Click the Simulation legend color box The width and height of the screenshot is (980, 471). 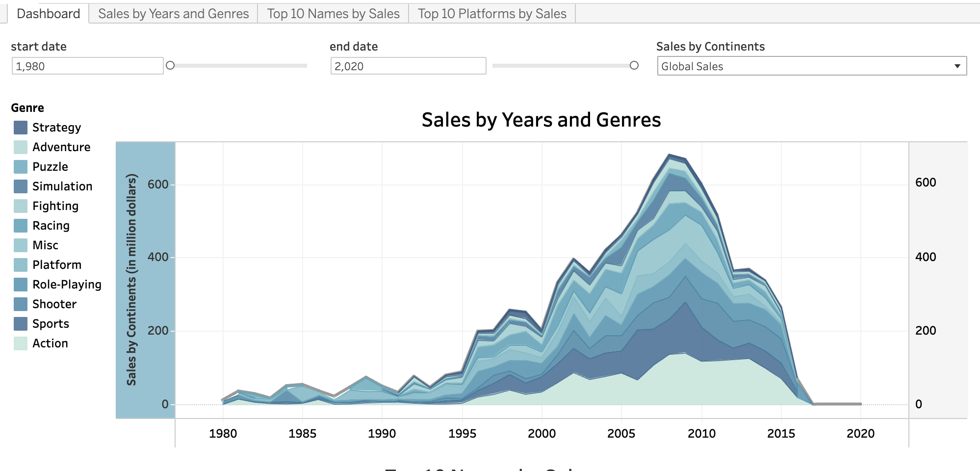point(21,186)
